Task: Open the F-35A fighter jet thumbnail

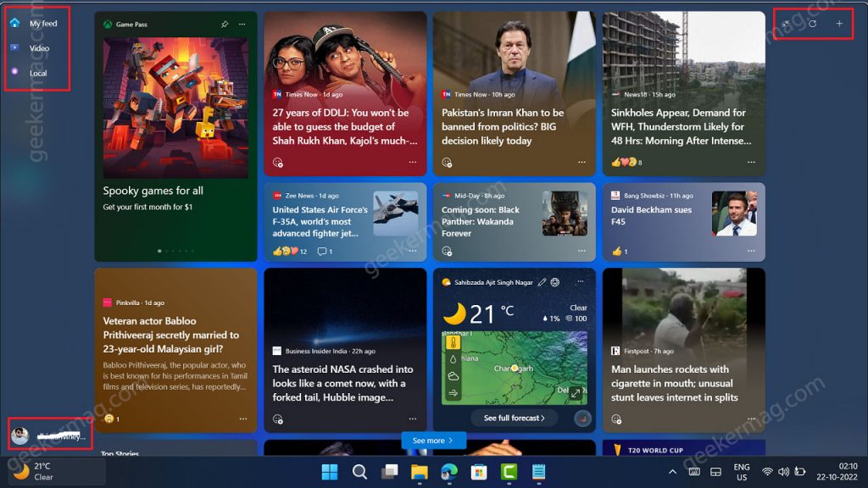Action: pos(395,213)
